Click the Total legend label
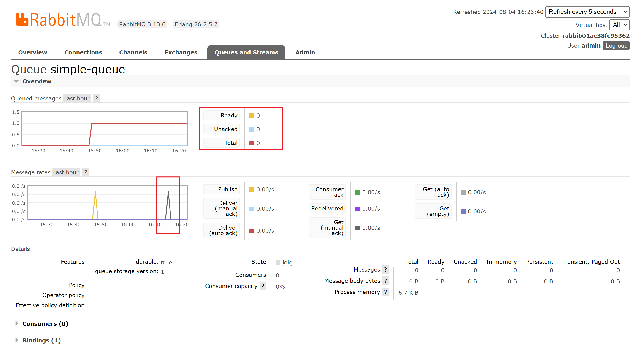The height and width of the screenshot is (350, 644). (x=222, y=143)
